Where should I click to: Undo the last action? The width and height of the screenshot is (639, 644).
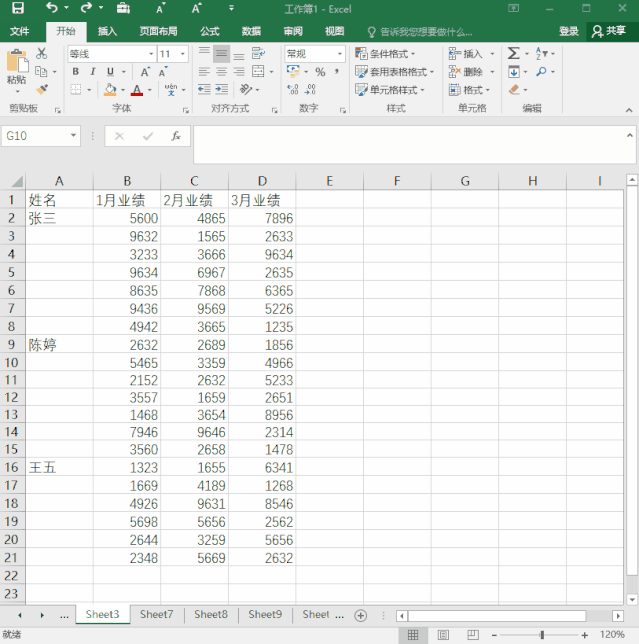[51, 8]
